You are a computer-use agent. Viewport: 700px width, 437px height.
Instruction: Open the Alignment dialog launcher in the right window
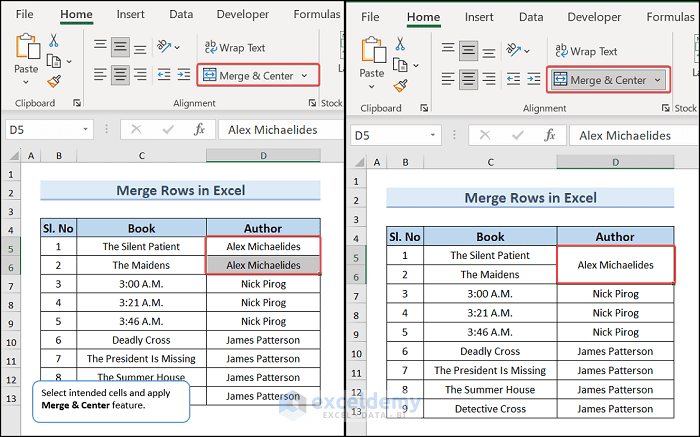[666, 108]
